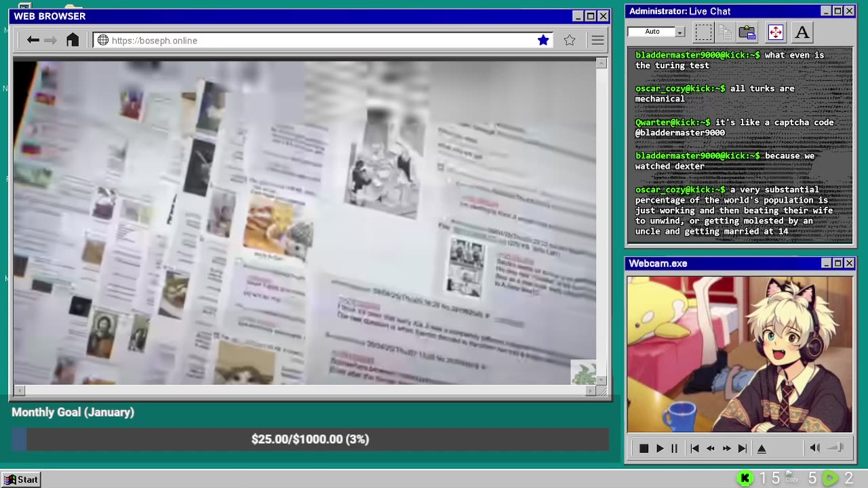Minimize the Web Browser window
The width and height of the screenshot is (868, 488).
point(578,16)
